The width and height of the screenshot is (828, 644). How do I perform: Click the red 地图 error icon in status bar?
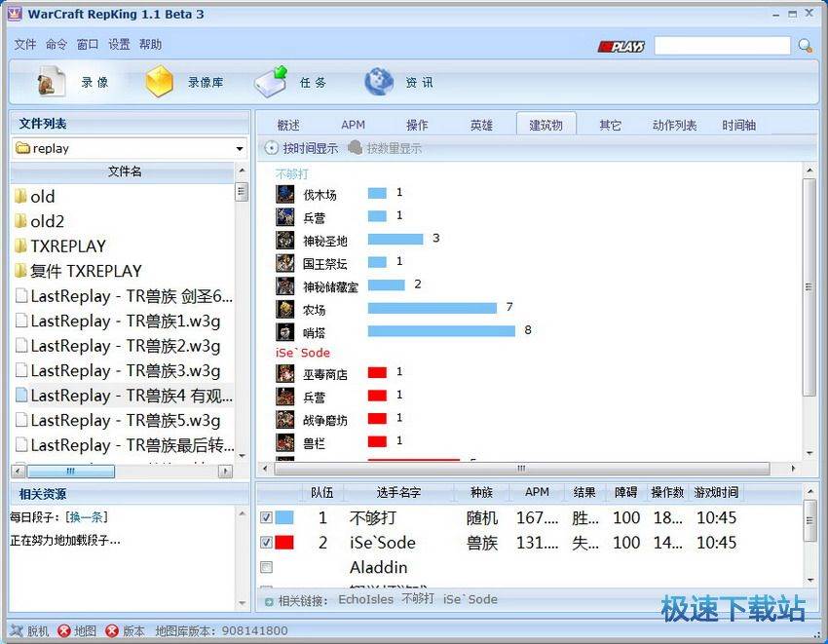61,630
